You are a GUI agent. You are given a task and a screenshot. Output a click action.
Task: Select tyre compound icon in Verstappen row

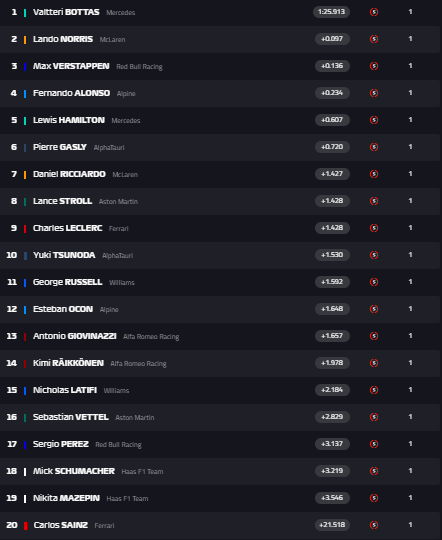pos(374,66)
